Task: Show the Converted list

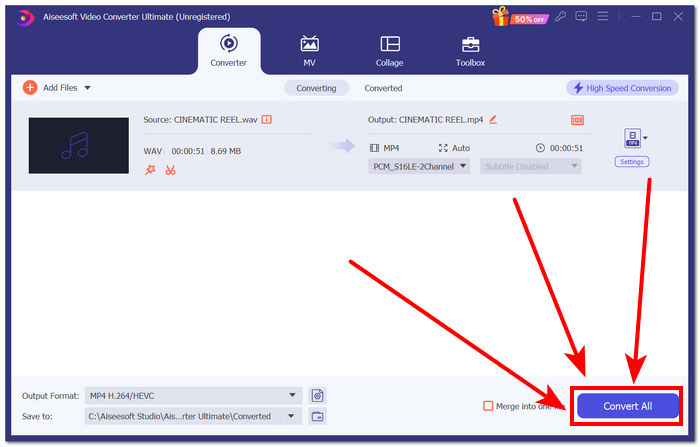Action: (x=383, y=88)
